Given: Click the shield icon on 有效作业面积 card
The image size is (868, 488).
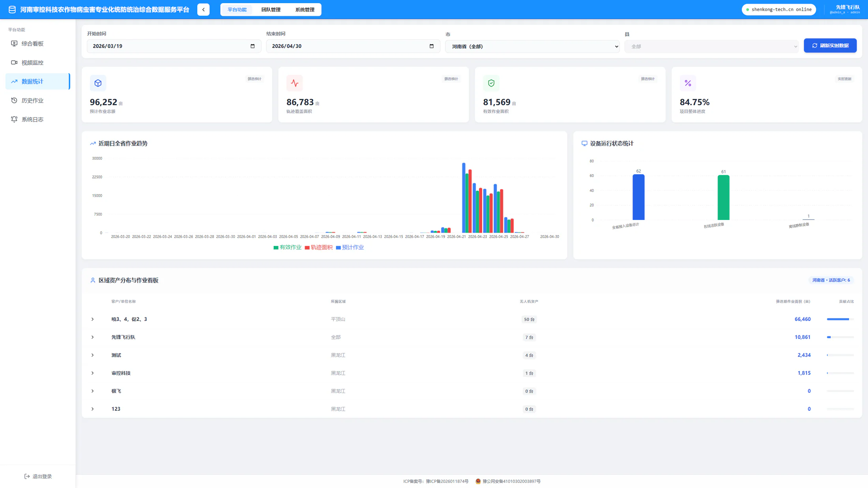Looking at the screenshot, I should coord(491,83).
